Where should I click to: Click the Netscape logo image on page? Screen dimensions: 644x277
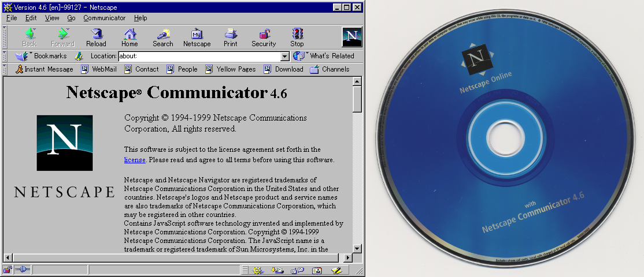(x=65, y=143)
